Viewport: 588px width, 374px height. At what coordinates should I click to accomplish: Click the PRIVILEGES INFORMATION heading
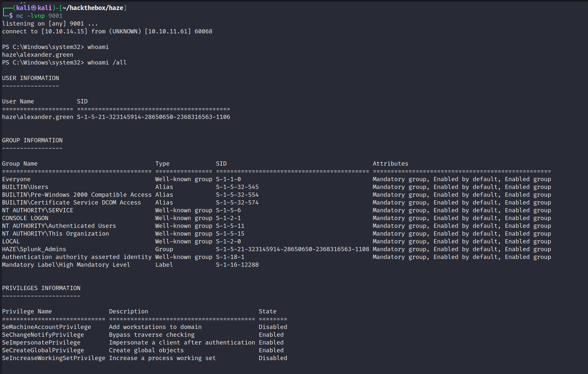pos(41,288)
